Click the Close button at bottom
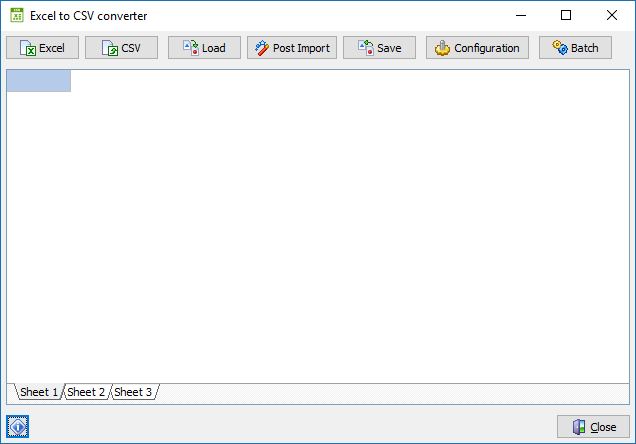The image size is (636, 444). click(x=593, y=427)
